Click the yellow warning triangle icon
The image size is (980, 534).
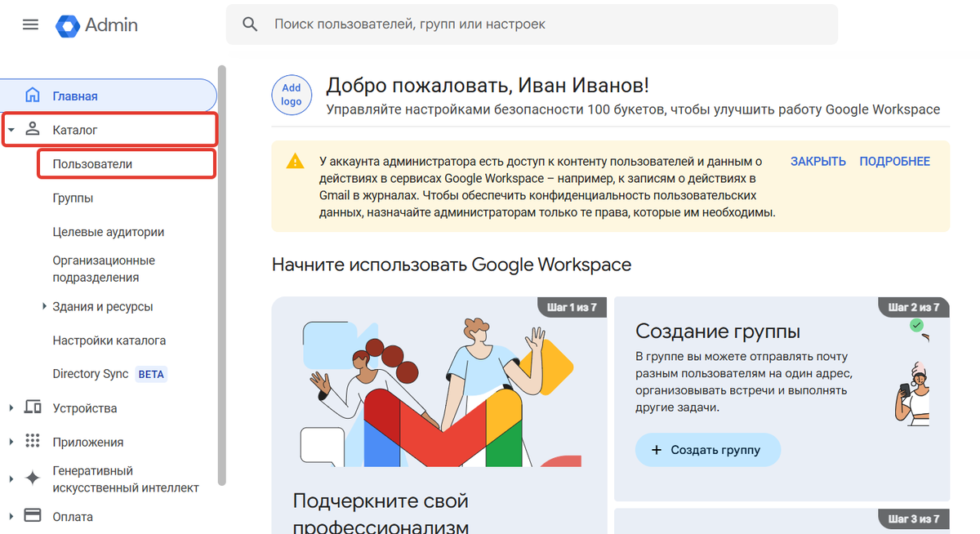(x=295, y=161)
